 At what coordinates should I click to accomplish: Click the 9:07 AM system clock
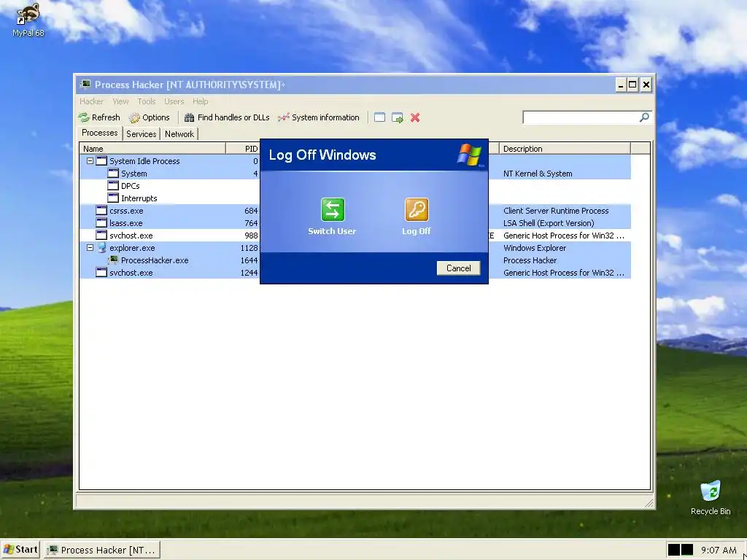(x=719, y=550)
